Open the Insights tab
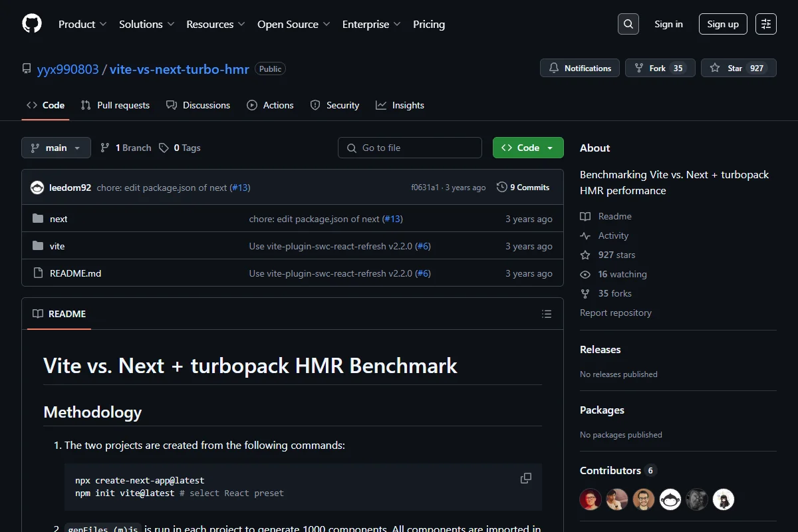Image resolution: width=798 pixels, height=532 pixels. pos(400,105)
